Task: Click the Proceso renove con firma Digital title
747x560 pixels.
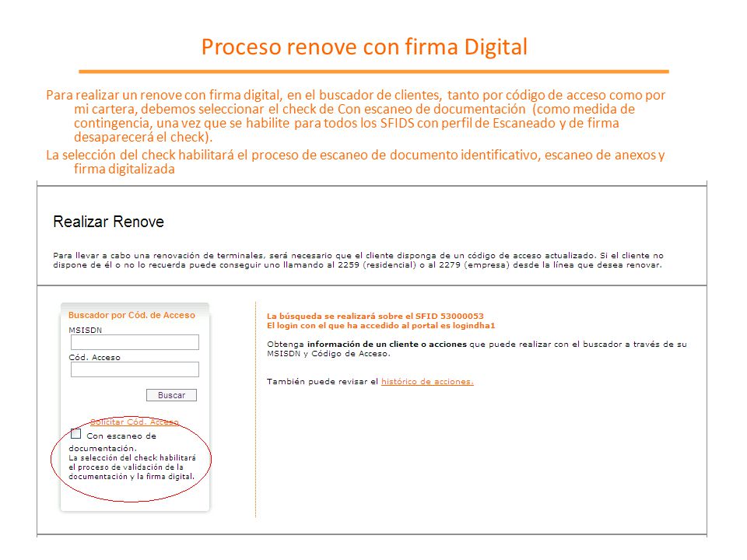Action: coord(364,47)
